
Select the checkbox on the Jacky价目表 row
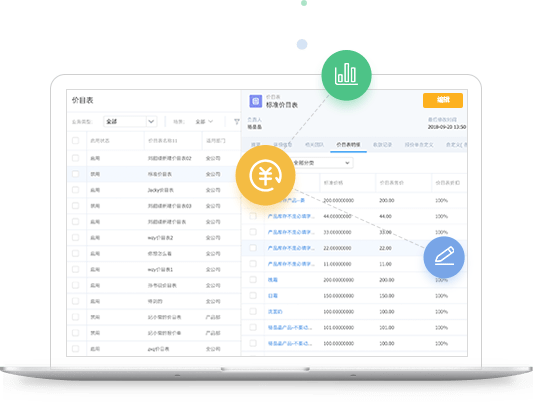(x=75, y=190)
